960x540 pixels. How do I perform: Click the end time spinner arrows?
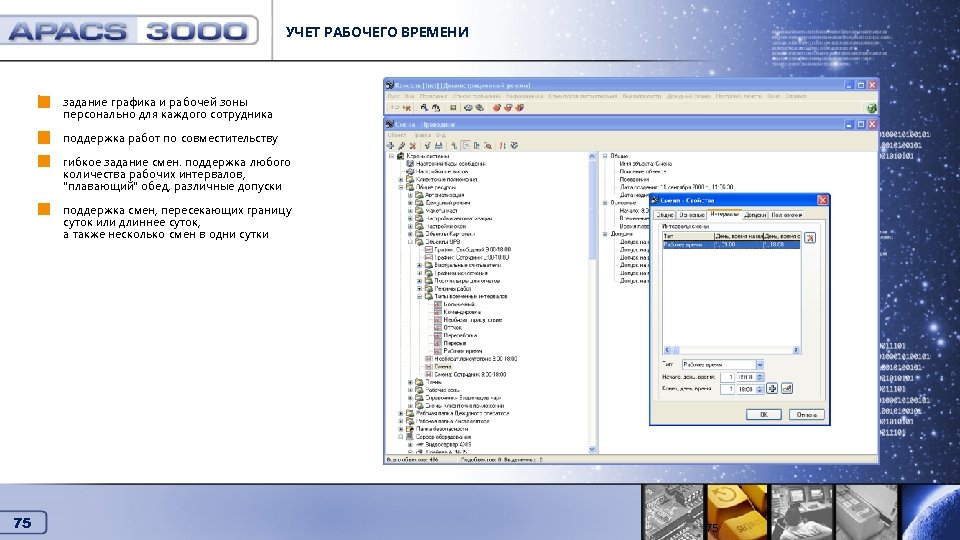760,389
